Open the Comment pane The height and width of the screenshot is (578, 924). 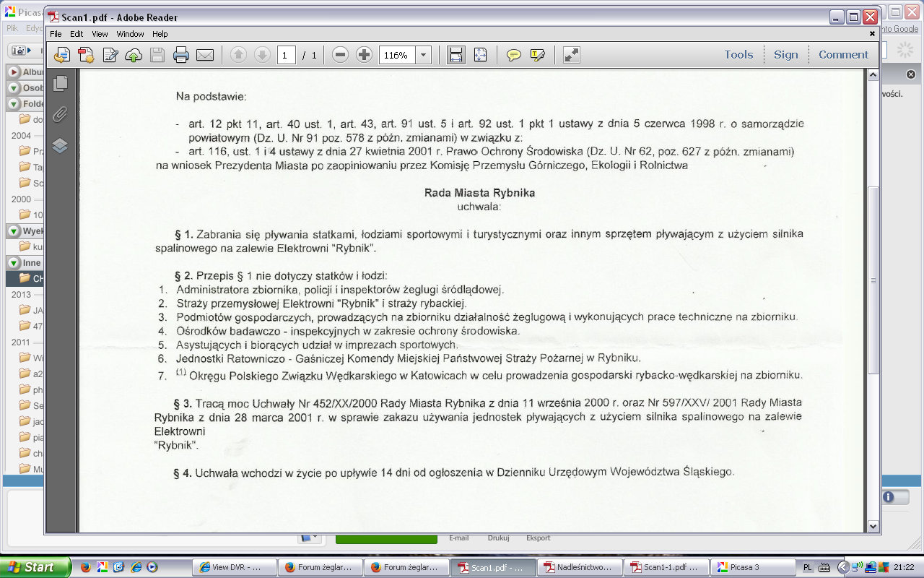click(843, 55)
